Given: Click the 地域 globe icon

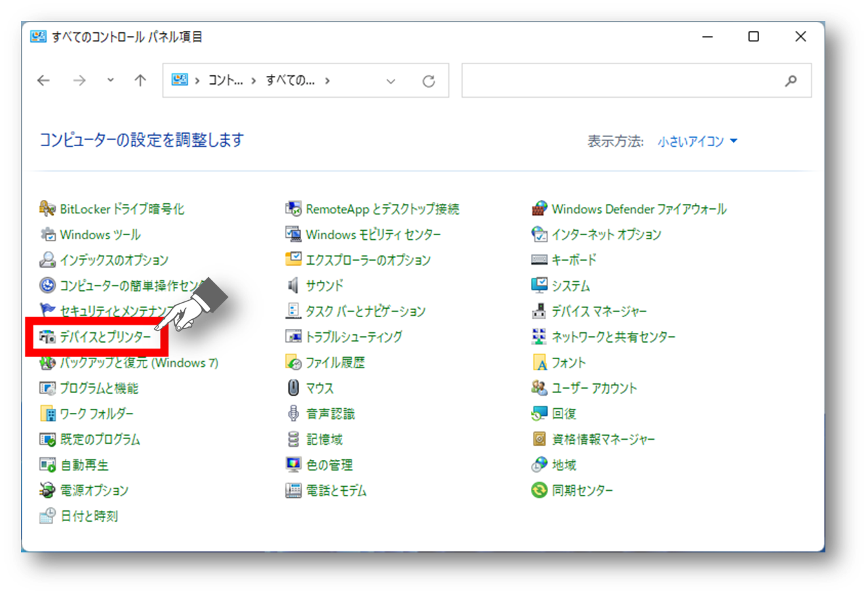Looking at the screenshot, I should [x=539, y=465].
